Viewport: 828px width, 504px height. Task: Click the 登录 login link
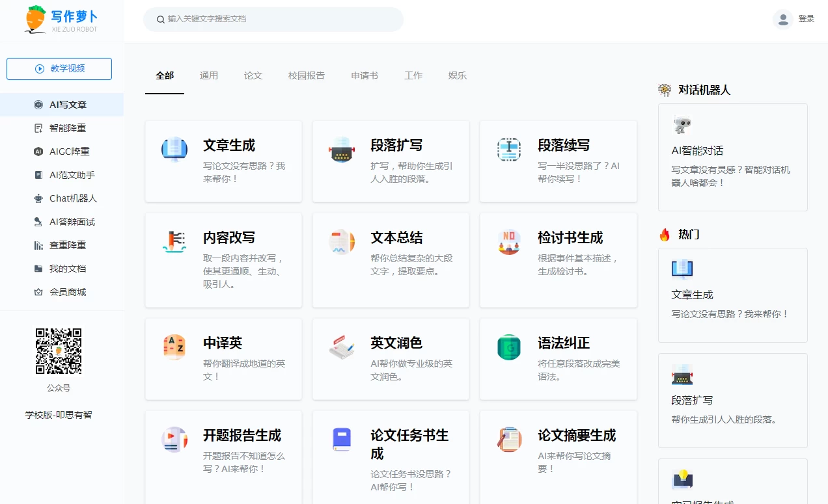pyautogui.click(x=807, y=19)
